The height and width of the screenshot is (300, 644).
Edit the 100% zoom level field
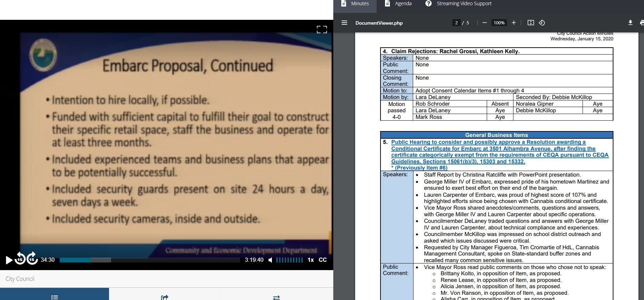click(x=499, y=23)
